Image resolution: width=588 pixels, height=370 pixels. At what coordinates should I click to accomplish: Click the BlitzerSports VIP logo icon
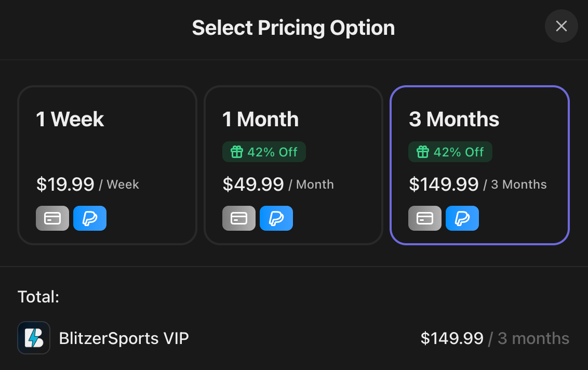point(34,338)
